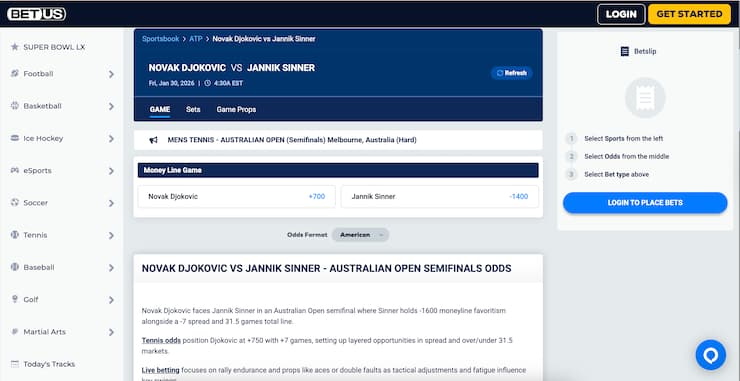Open the American odds format dropdown

click(x=360, y=235)
